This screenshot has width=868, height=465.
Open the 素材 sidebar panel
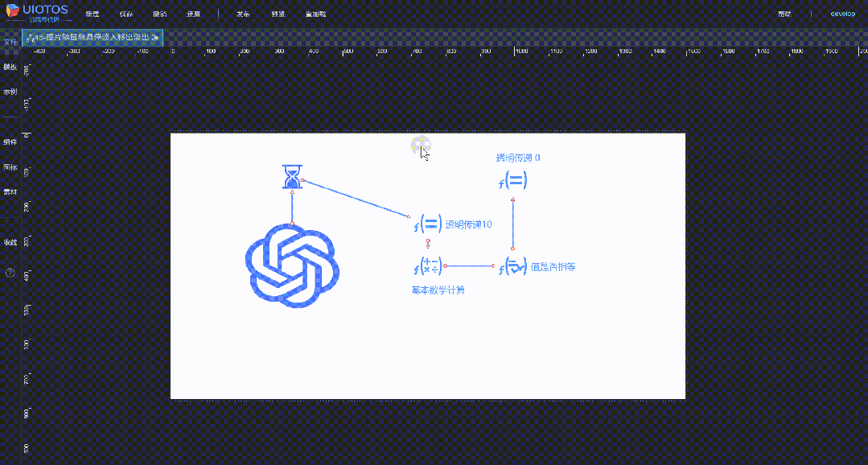coord(10,192)
